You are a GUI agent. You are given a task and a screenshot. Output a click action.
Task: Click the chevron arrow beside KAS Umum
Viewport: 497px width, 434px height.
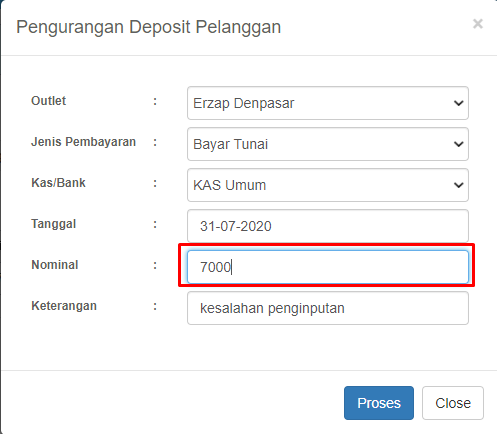click(x=459, y=185)
